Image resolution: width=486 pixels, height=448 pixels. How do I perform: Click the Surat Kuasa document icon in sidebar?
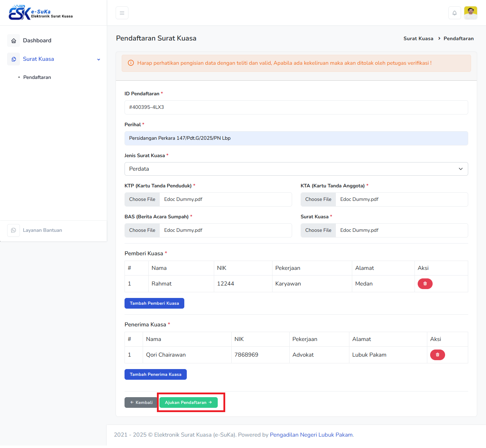[14, 59]
